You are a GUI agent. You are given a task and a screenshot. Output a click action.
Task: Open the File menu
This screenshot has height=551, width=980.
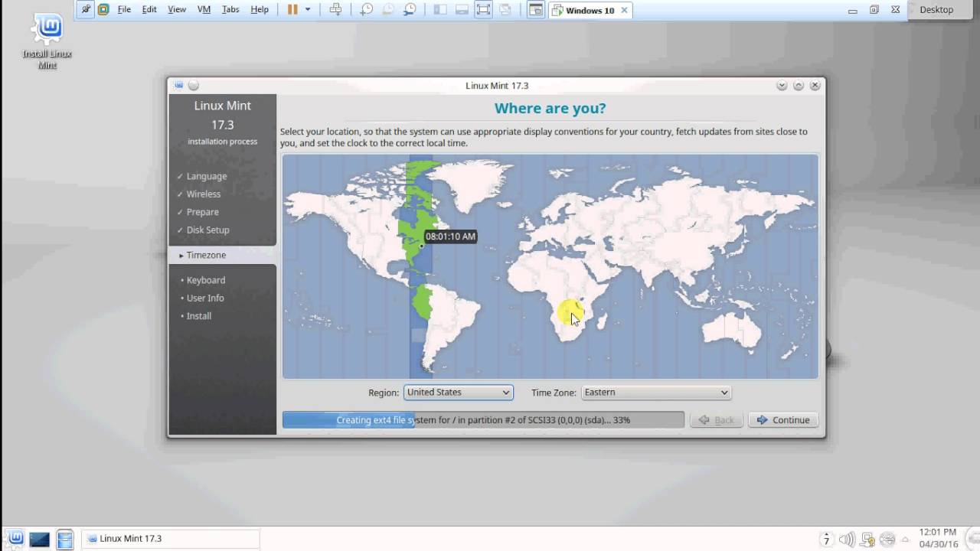[x=124, y=10]
